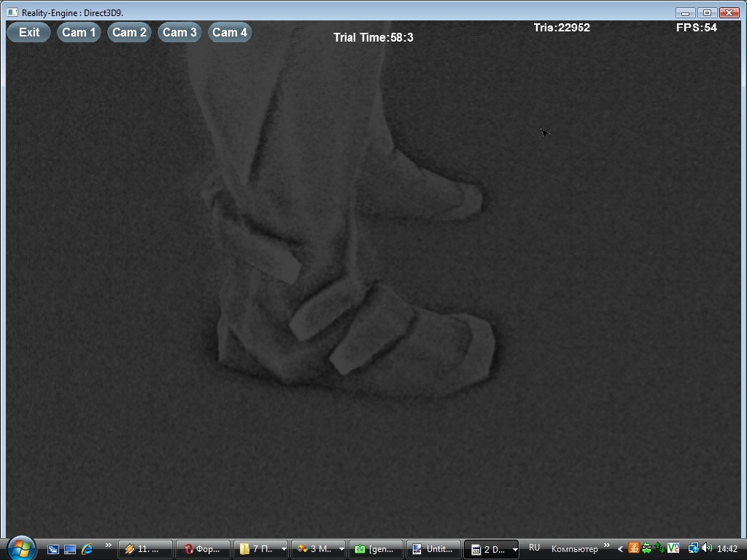
Task: Activate Cam 4 camera view
Action: tap(230, 32)
